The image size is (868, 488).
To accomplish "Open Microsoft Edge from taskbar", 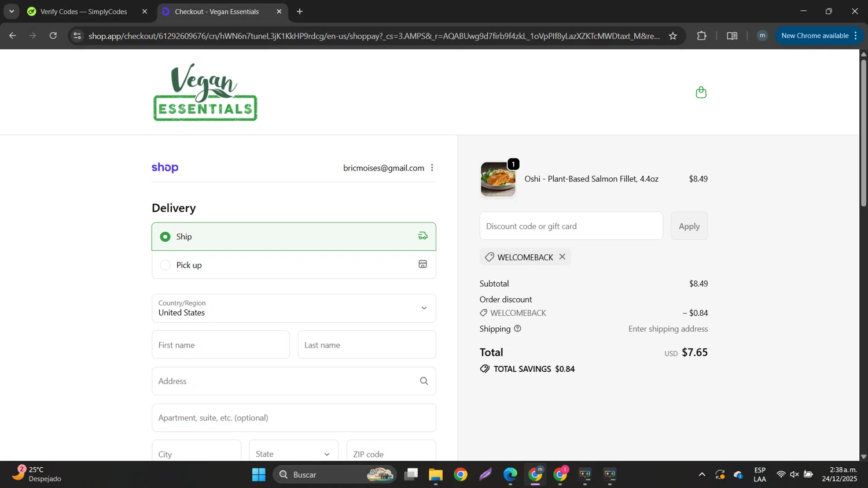I will pyautogui.click(x=510, y=475).
